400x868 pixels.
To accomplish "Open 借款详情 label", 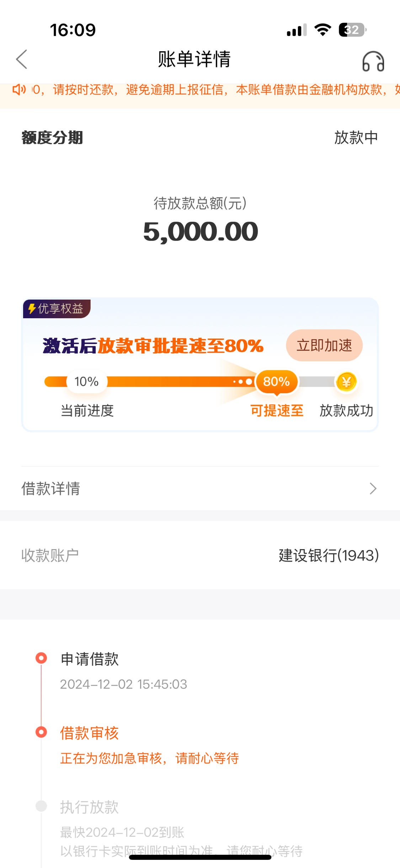I will click(x=51, y=489).
